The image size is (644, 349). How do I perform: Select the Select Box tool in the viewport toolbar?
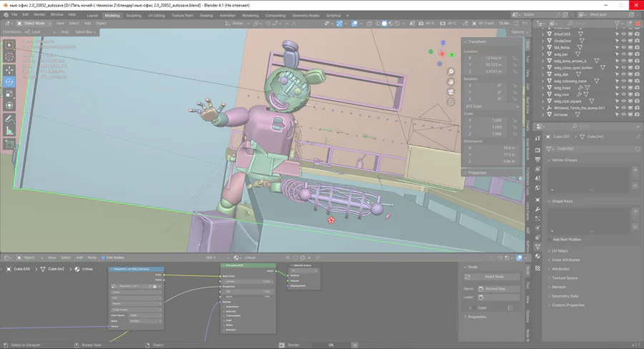click(x=9, y=44)
